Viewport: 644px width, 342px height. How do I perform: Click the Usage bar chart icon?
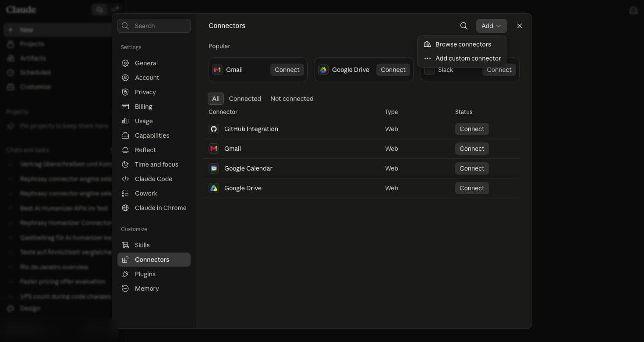click(x=125, y=121)
